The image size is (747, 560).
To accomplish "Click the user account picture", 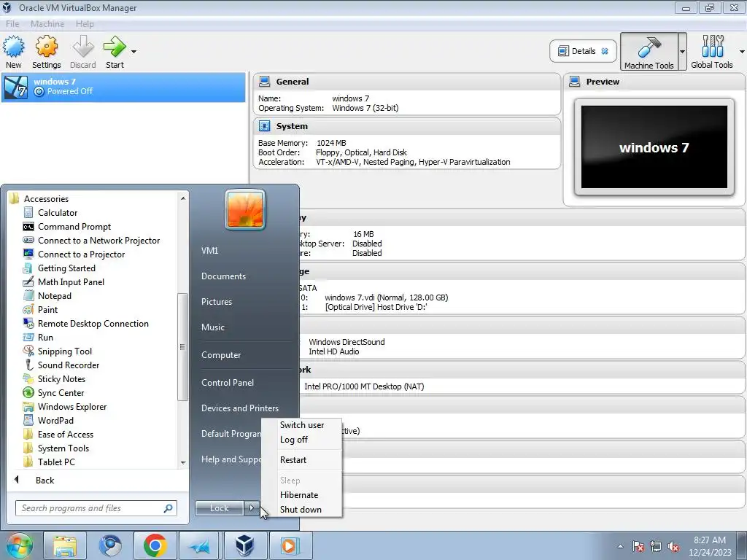I will point(245,209).
